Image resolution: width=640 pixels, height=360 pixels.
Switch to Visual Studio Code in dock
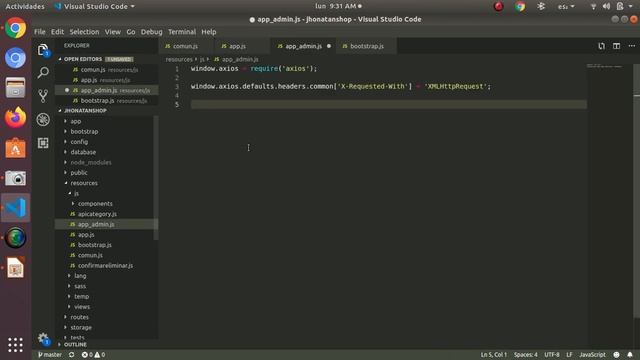(16, 208)
